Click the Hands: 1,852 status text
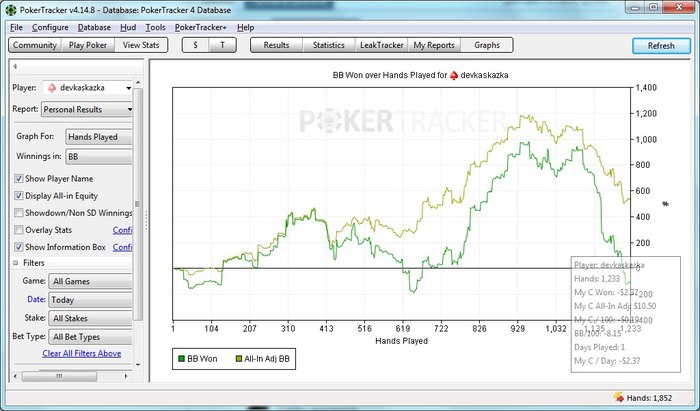700x411 pixels. pyautogui.click(x=649, y=398)
